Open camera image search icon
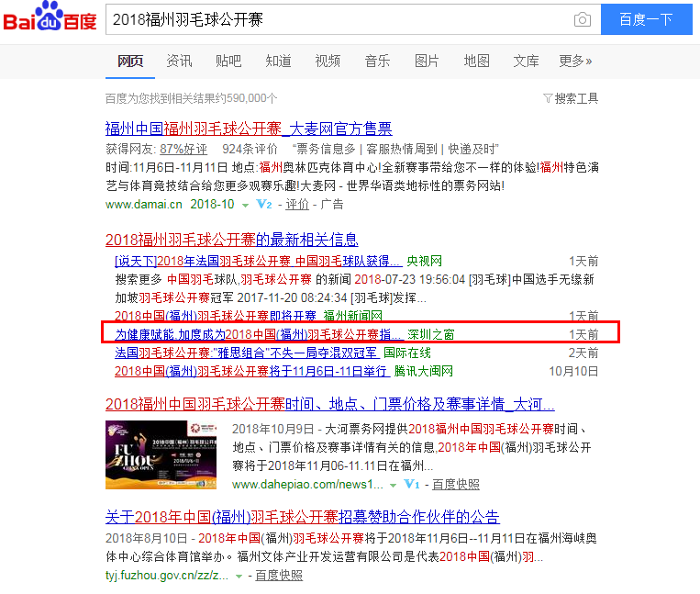 [583, 19]
